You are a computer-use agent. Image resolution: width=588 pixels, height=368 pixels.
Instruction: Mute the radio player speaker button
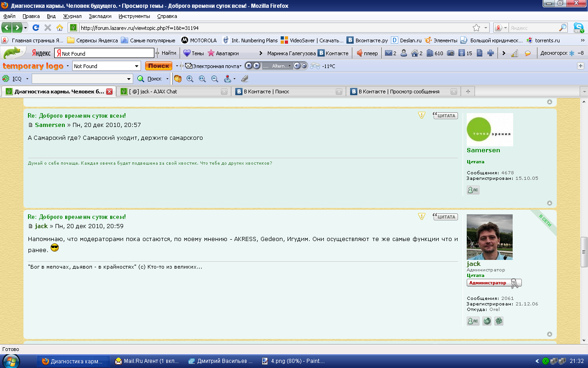[x=297, y=66]
